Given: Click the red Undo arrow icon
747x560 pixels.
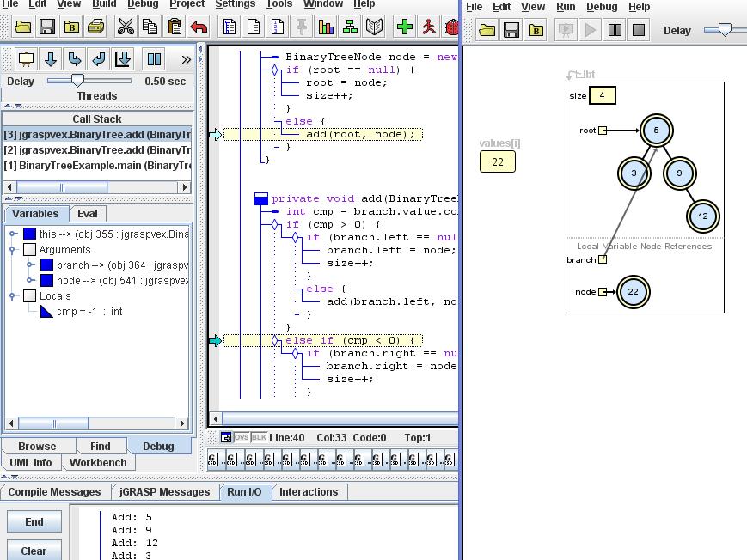Looking at the screenshot, I should click(x=199, y=27).
